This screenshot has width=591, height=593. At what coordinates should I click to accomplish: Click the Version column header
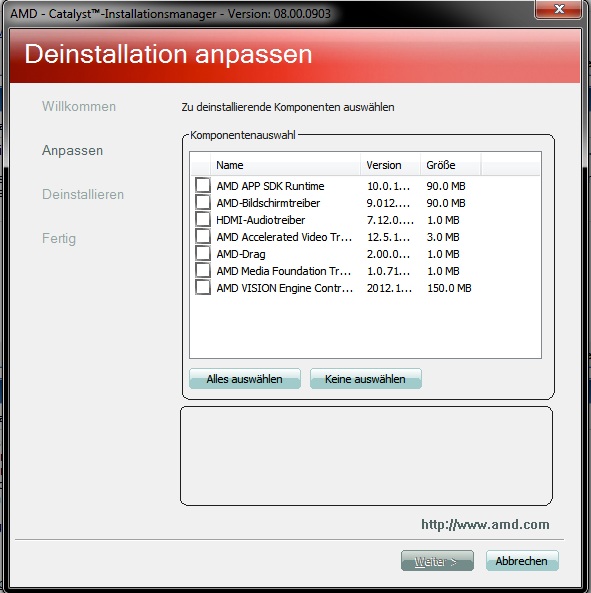390,165
